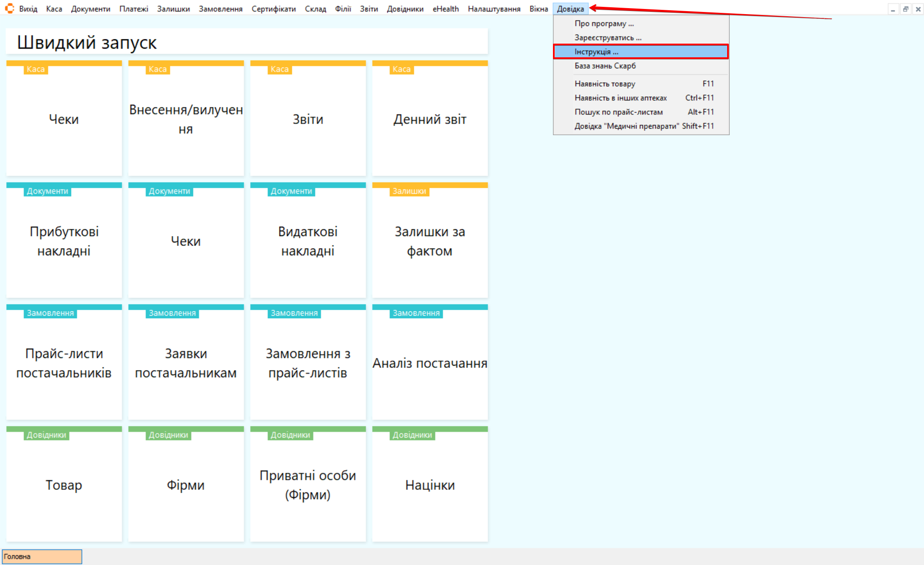Choose Пошук по прайс-листам menu entry
924x565 pixels.
click(618, 112)
